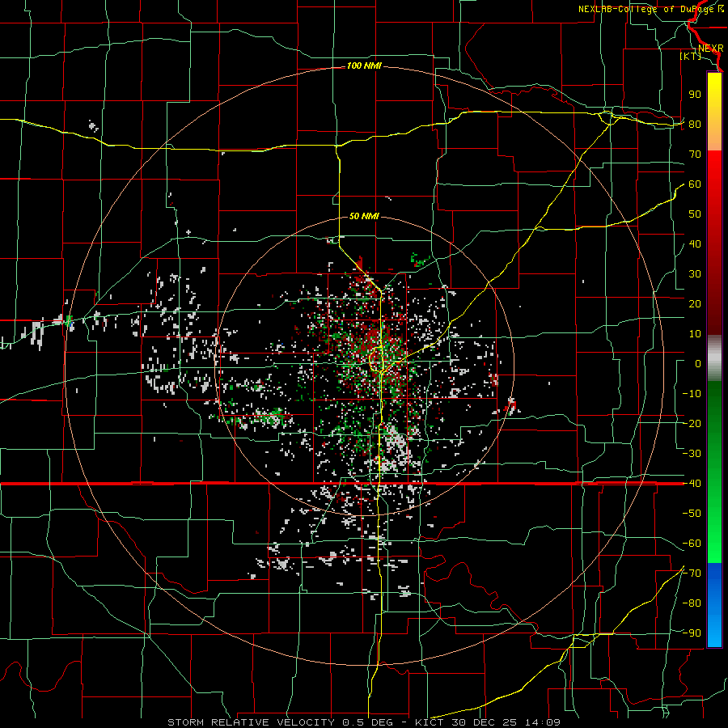Click the positive 70 scale label
Screen dimensions: 728x728
695,154
